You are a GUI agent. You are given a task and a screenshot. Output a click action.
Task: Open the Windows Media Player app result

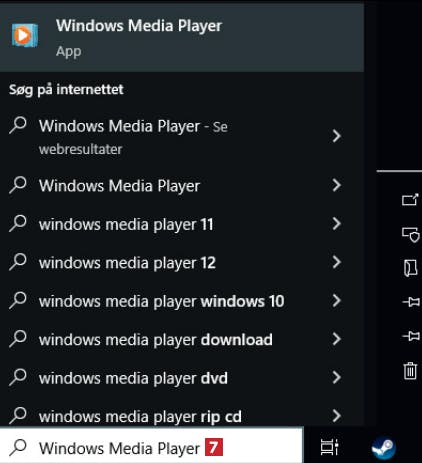[182, 37]
